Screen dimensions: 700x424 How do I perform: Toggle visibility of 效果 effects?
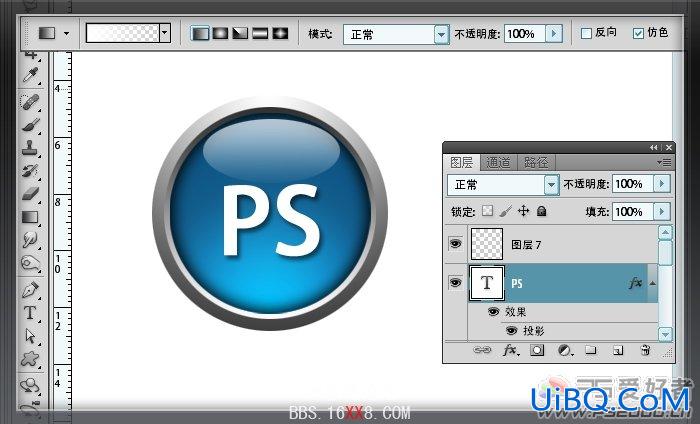pyautogui.click(x=493, y=312)
